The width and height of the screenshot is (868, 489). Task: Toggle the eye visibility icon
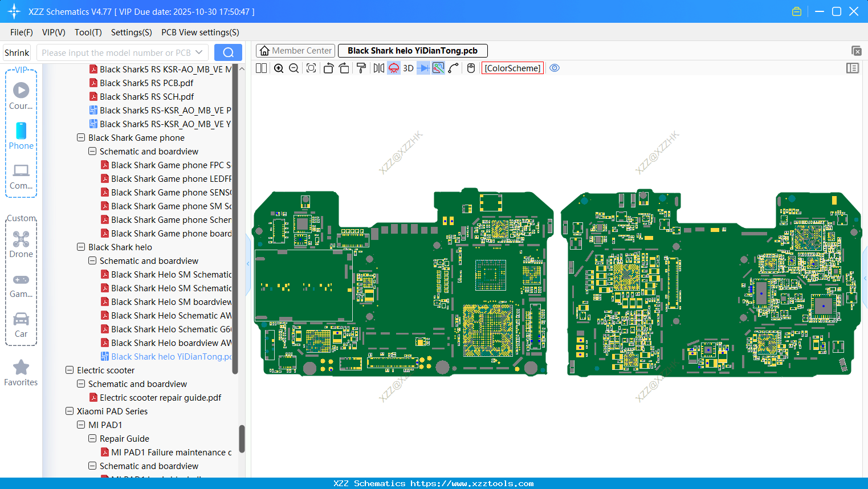pos(555,68)
